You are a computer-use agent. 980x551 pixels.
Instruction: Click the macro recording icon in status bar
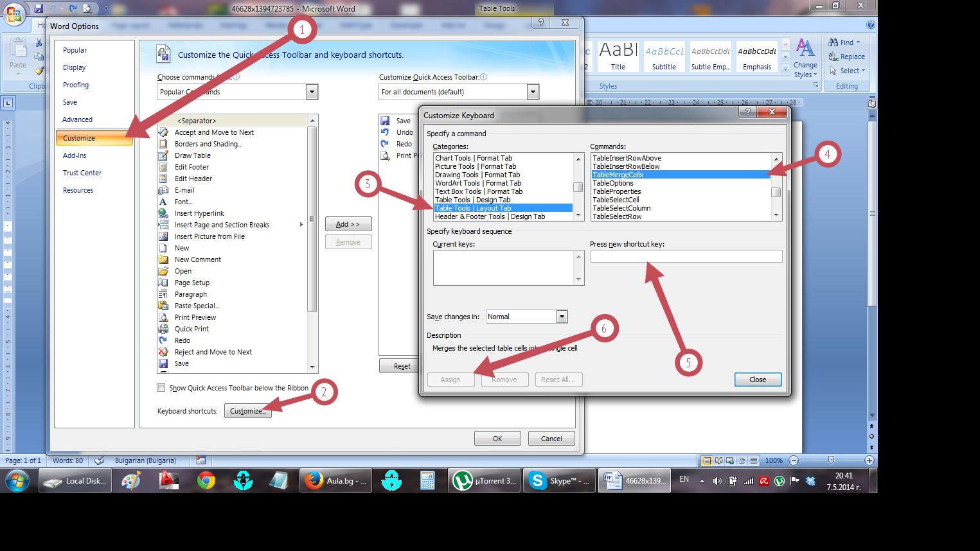point(200,460)
